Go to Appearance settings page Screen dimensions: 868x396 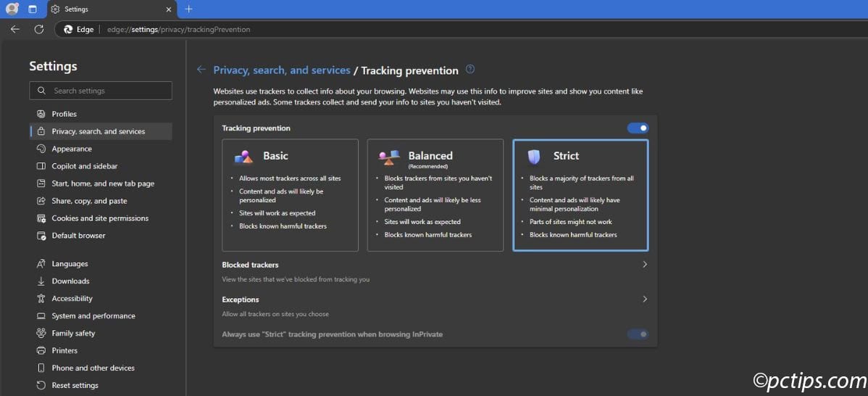click(72, 149)
